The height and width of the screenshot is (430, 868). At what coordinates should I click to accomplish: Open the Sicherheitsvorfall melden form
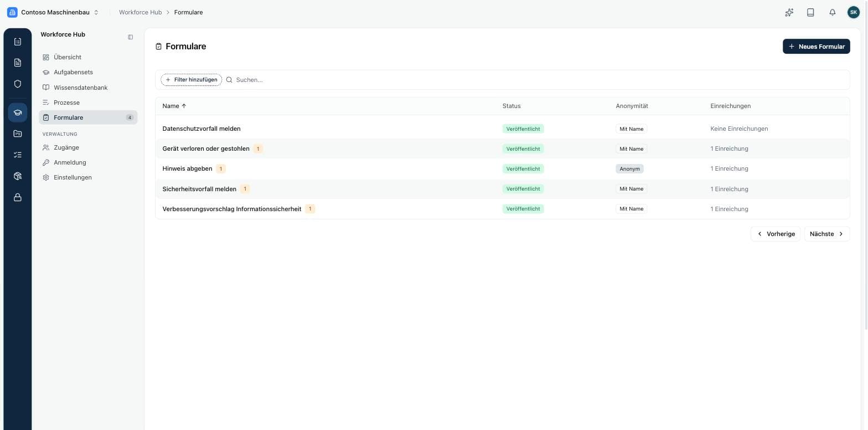(199, 189)
